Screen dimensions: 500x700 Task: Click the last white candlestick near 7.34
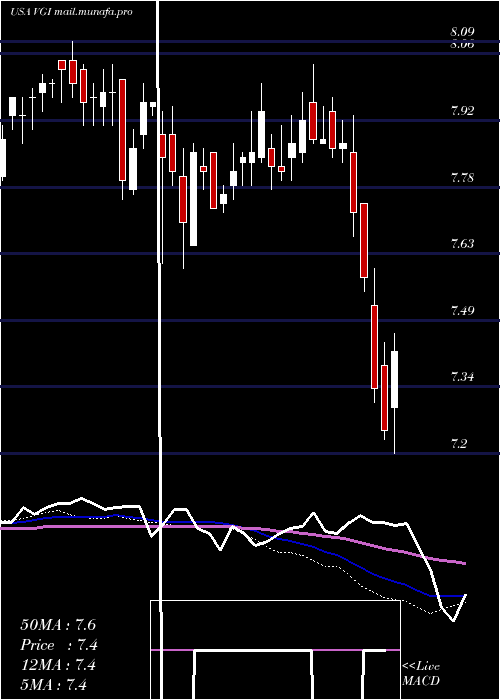tap(395, 379)
